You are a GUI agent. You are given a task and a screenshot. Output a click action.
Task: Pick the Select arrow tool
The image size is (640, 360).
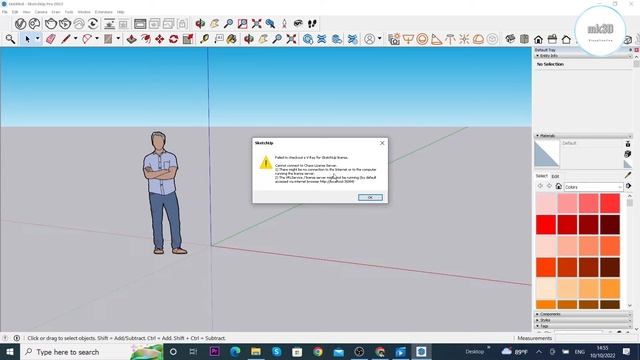click(27, 39)
